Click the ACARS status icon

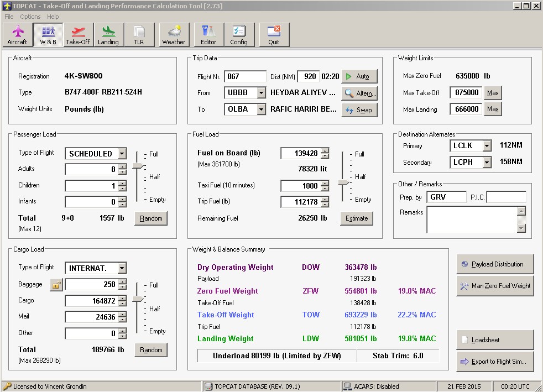coord(347,386)
